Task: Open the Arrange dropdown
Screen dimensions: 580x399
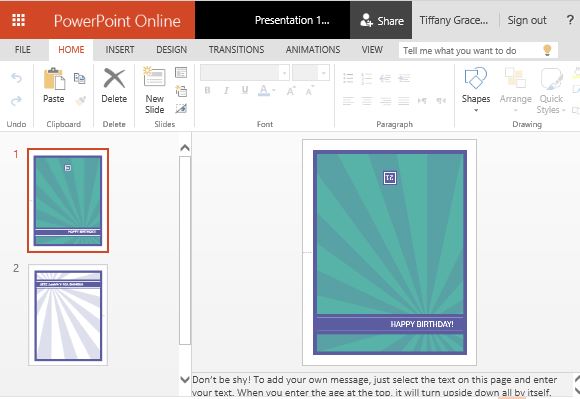Action: 516,89
